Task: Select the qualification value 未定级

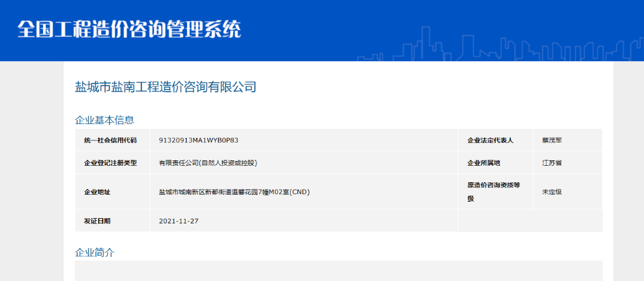Action: [552, 192]
